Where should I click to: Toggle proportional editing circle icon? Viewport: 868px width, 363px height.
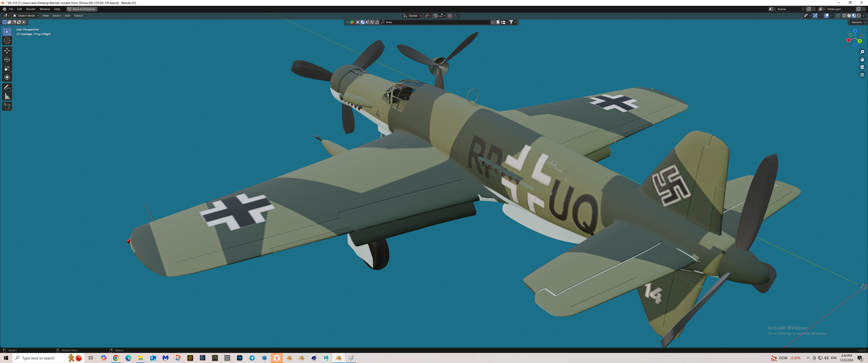450,15
